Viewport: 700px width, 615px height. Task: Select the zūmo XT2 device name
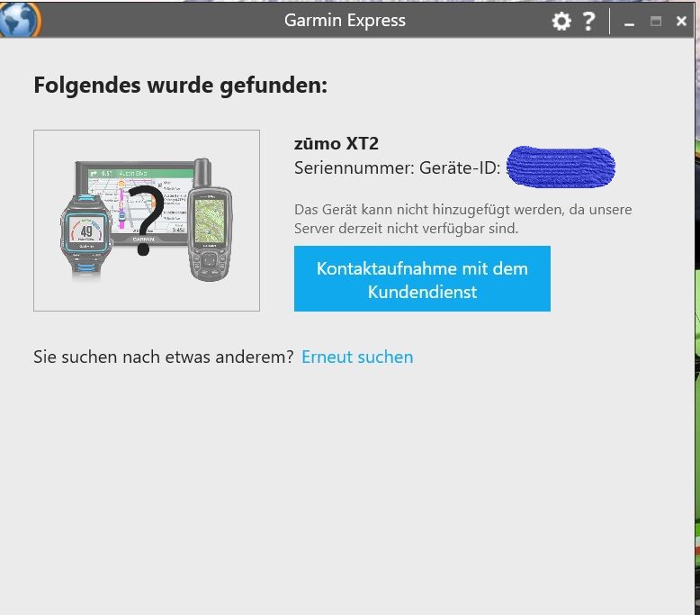coord(329,143)
